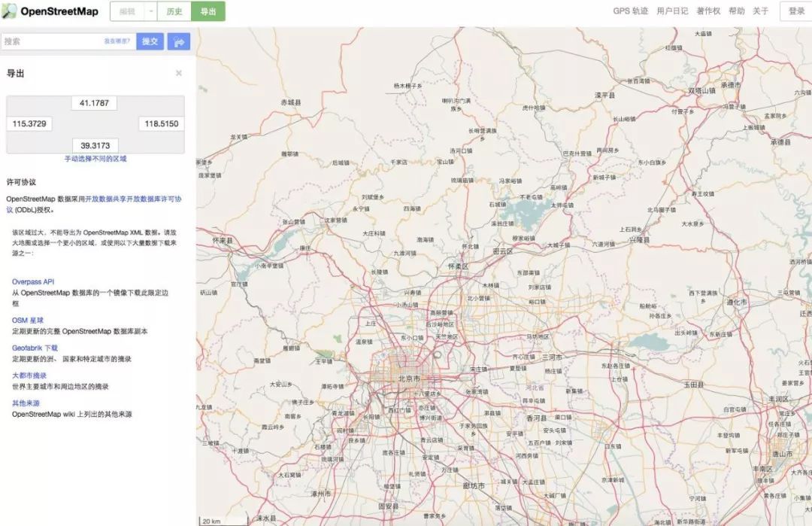
Task: Click the 玉田县 label on the map
Action: 693,385
